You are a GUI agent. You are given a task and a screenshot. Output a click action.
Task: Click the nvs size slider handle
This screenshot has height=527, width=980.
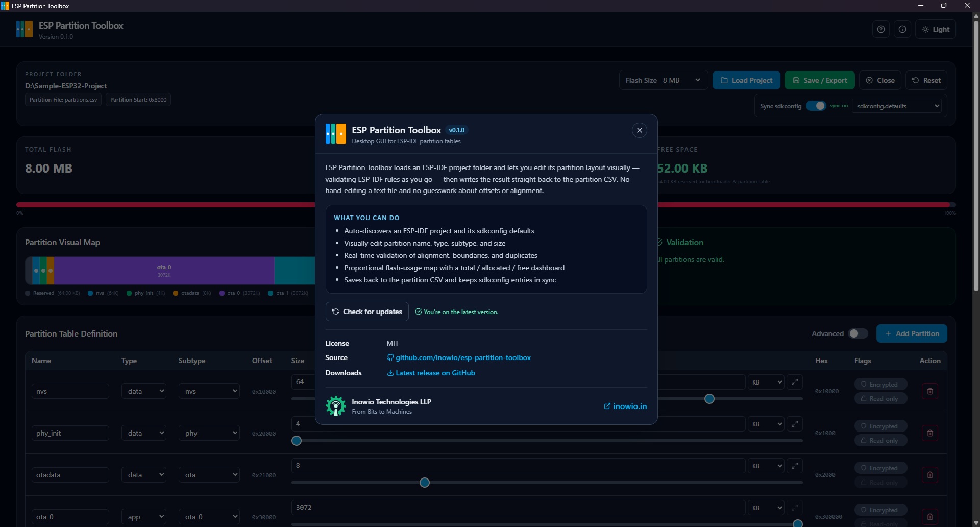tap(709, 399)
